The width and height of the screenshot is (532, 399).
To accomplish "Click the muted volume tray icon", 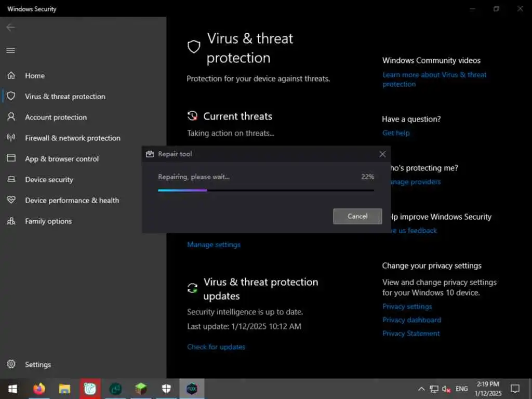I will point(446,389).
